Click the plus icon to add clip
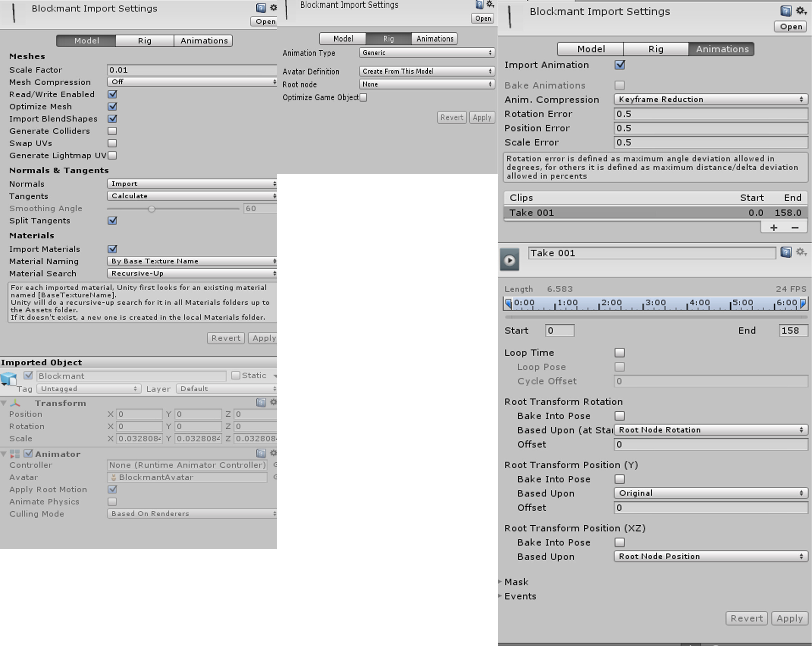812x646 pixels. 773,228
